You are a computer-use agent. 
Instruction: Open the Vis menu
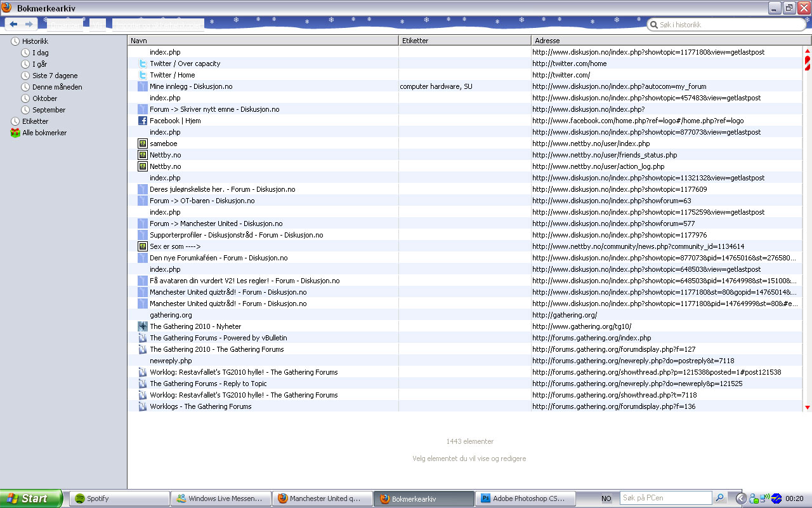(x=97, y=25)
